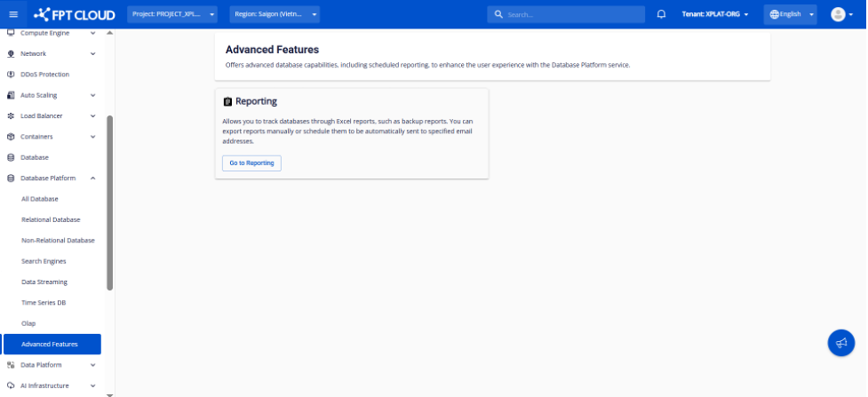The height and width of the screenshot is (397, 868).
Task: Expand the Load Balancer menu
Action: 92,116
